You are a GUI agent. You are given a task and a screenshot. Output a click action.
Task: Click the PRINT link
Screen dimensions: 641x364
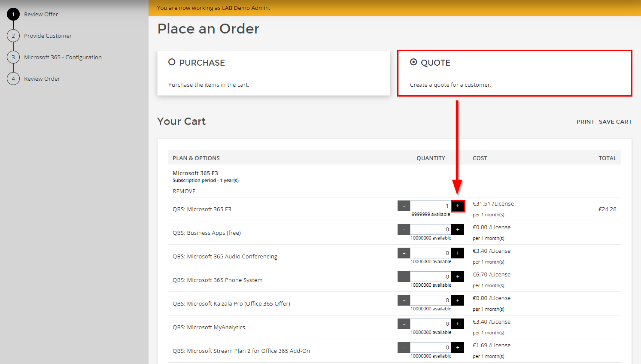[585, 121]
